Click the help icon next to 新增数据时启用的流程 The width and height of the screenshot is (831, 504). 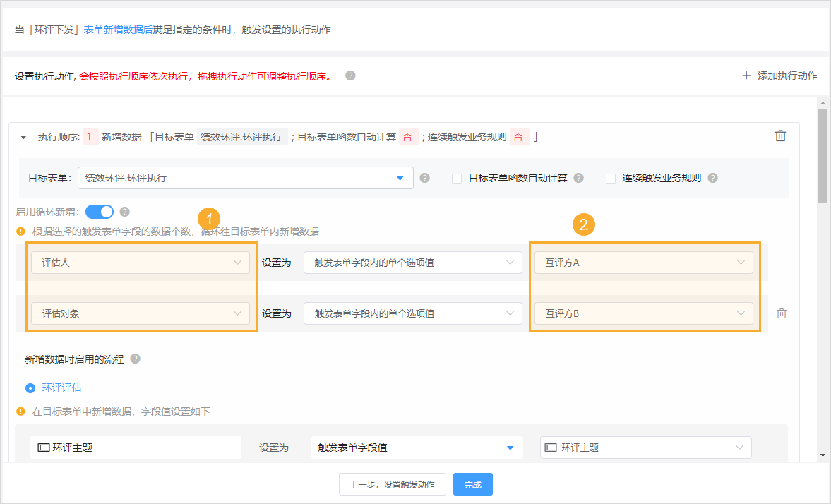134,359
